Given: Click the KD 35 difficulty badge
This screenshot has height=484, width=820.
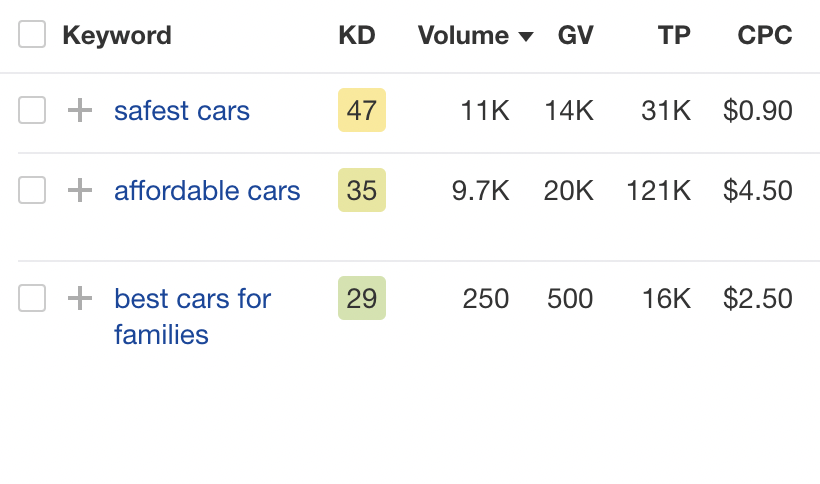Looking at the screenshot, I should (x=362, y=190).
